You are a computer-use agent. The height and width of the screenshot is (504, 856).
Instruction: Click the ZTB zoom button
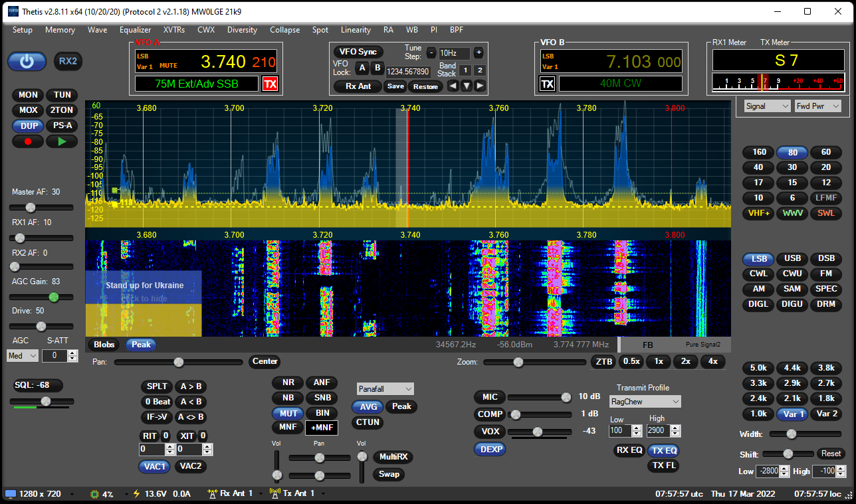[x=603, y=362]
